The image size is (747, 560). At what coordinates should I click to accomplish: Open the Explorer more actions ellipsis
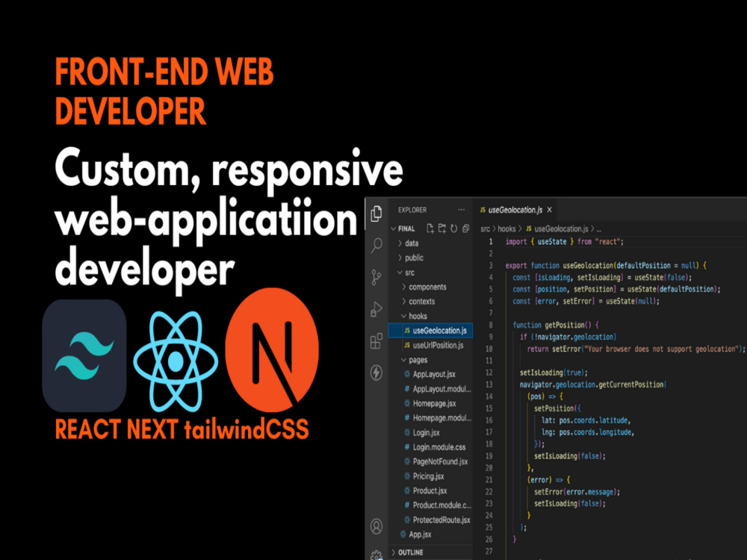pyautogui.click(x=461, y=210)
